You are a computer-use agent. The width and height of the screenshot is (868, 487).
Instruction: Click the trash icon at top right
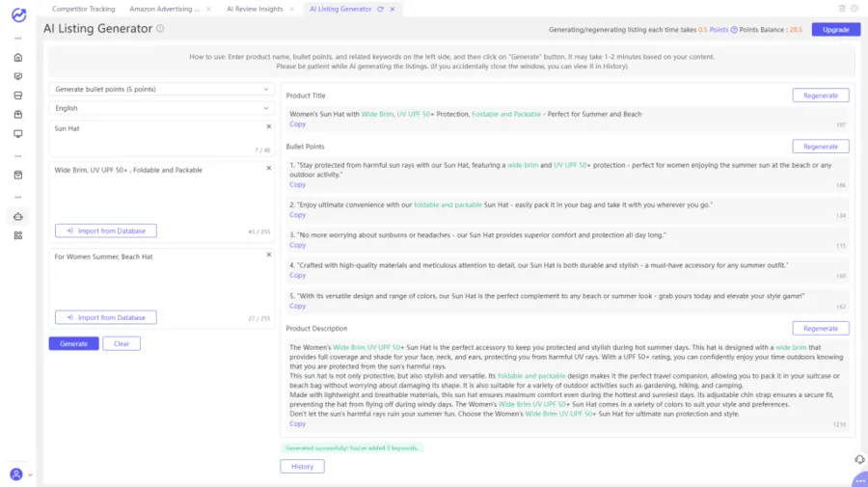(842, 9)
